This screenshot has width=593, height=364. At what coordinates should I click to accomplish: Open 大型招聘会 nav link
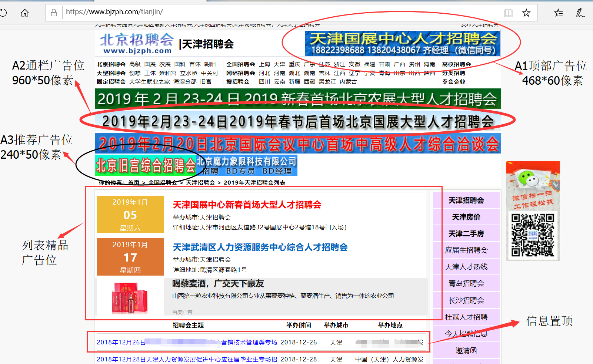[111, 73]
